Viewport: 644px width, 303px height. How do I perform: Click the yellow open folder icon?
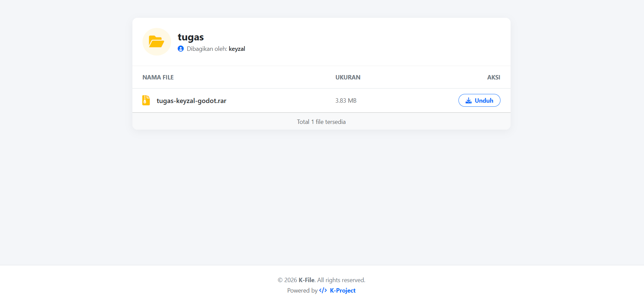pyautogui.click(x=156, y=42)
